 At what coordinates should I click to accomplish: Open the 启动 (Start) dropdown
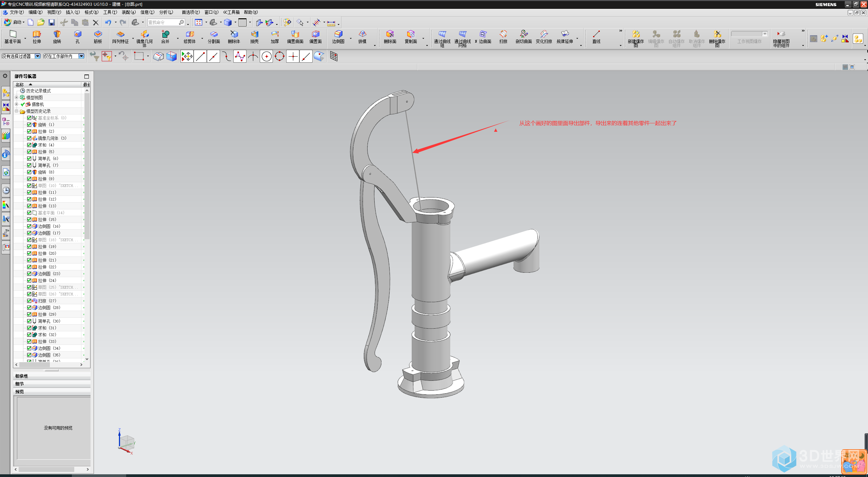click(x=15, y=22)
